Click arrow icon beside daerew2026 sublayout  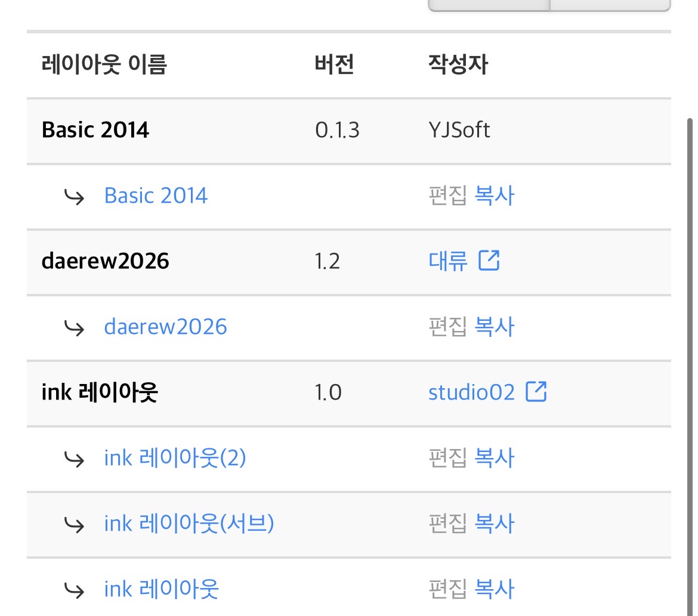pyautogui.click(x=74, y=328)
